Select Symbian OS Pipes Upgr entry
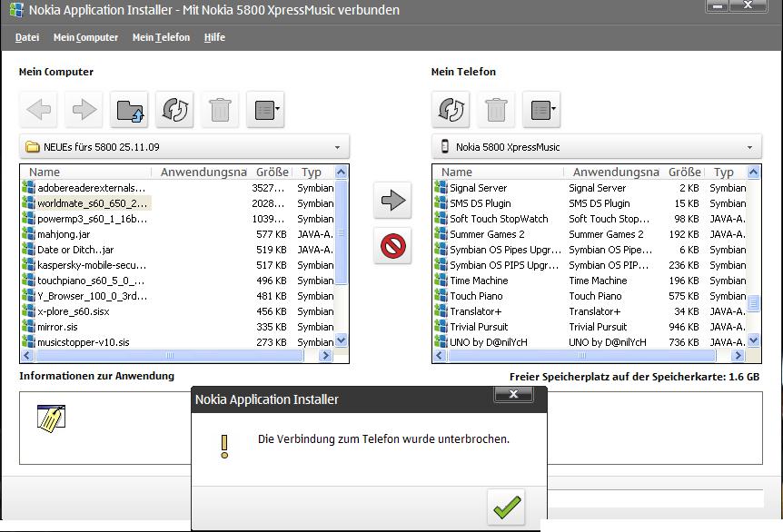Viewport: 783px width, 532px height. 590,250
